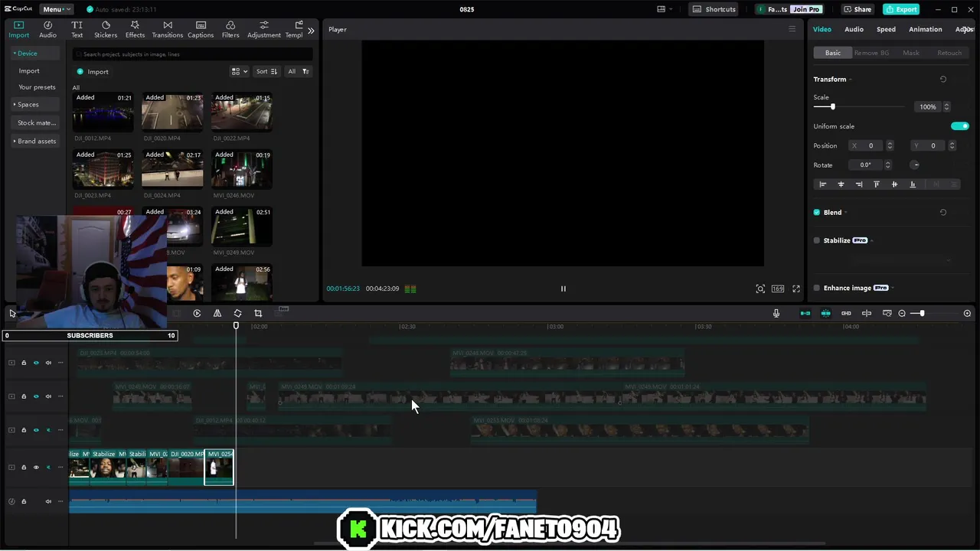Click the align bottom icon in Transform
This screenshot has width=980, height=551.
tap(913, 184)
